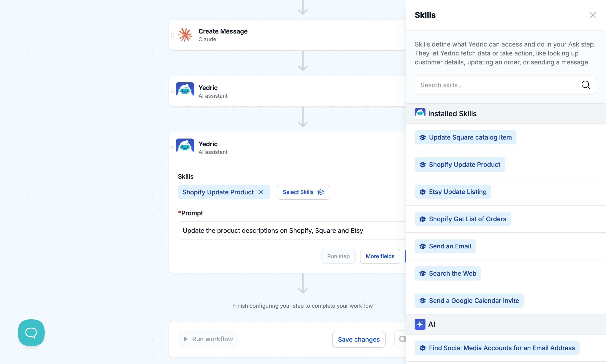
Task: Add the Etsy Update Listing skill
Action: tap(453, 192)
